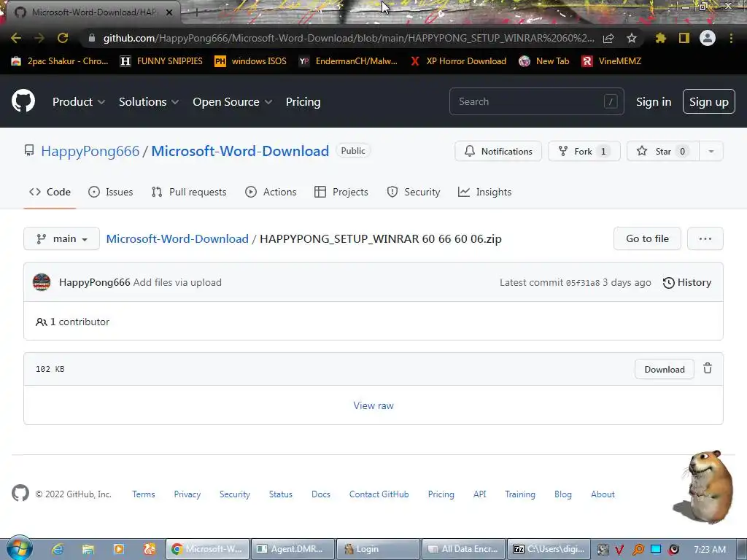Viewport: 747px width, 560px height.
Task: Open the HappyPong666 owner link
Action: click(90, 151)
